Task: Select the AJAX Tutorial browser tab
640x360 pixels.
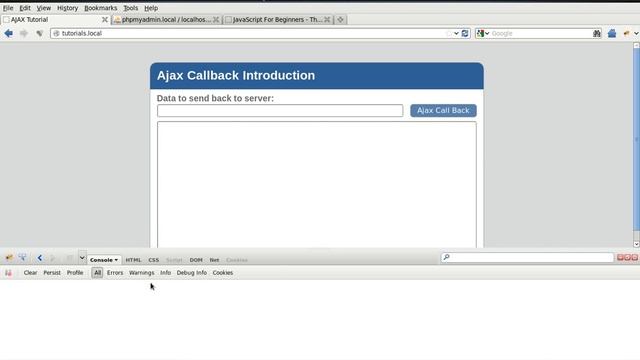Action: 56,20
